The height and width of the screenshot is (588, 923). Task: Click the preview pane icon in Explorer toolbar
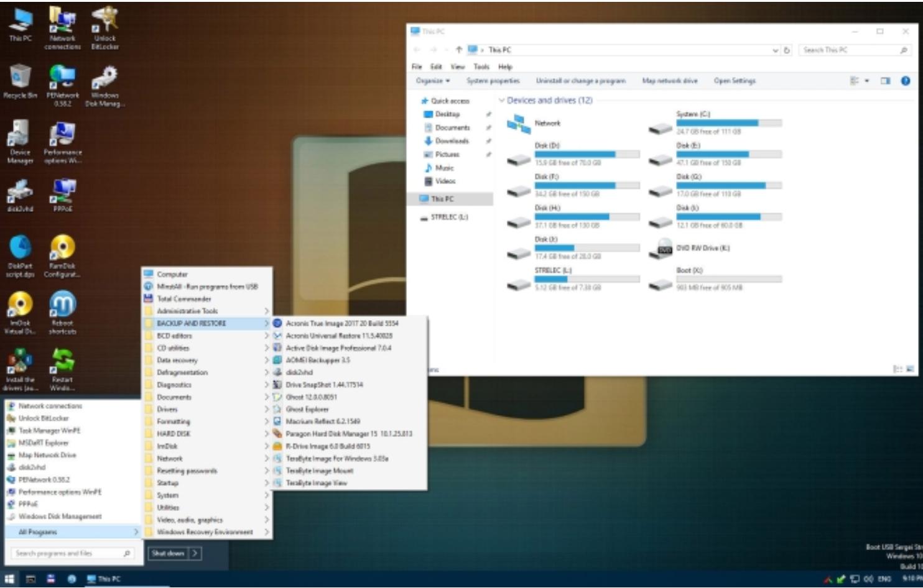point(885,81)
